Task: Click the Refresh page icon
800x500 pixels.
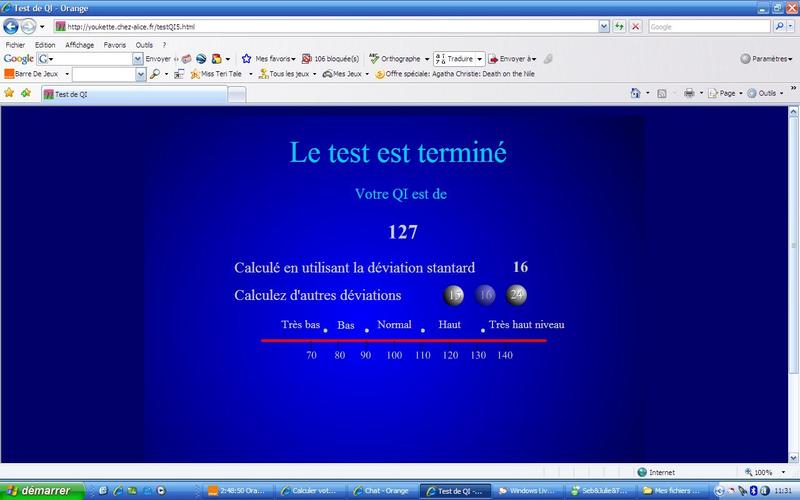Action: (620, 26)
